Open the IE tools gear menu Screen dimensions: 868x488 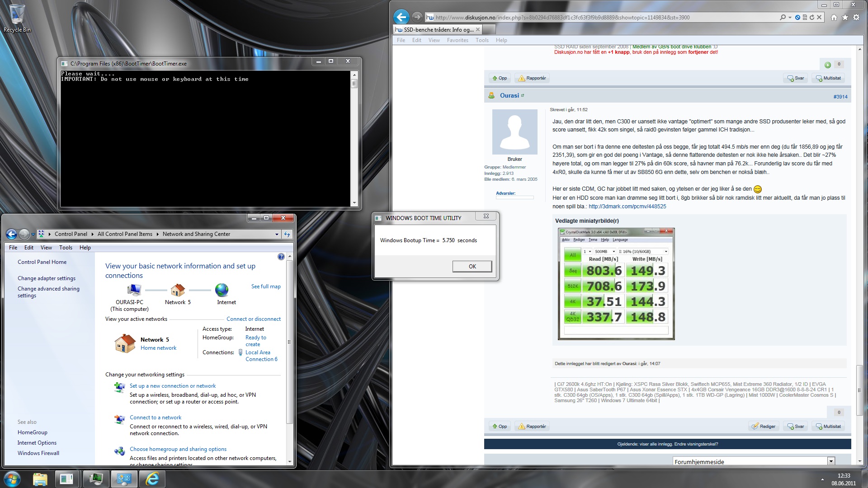856,17
